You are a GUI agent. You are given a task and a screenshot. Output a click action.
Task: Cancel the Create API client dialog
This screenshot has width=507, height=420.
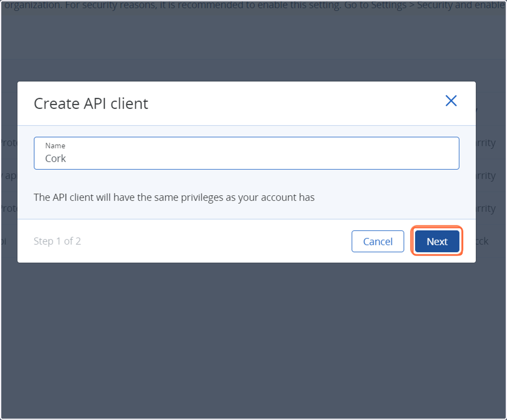[x=378, y=241]
